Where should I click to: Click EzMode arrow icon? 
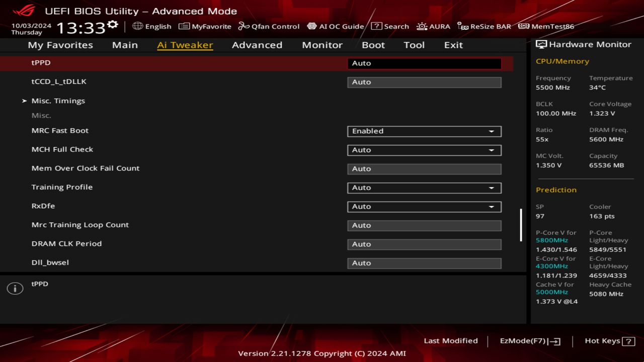(554, 341)
